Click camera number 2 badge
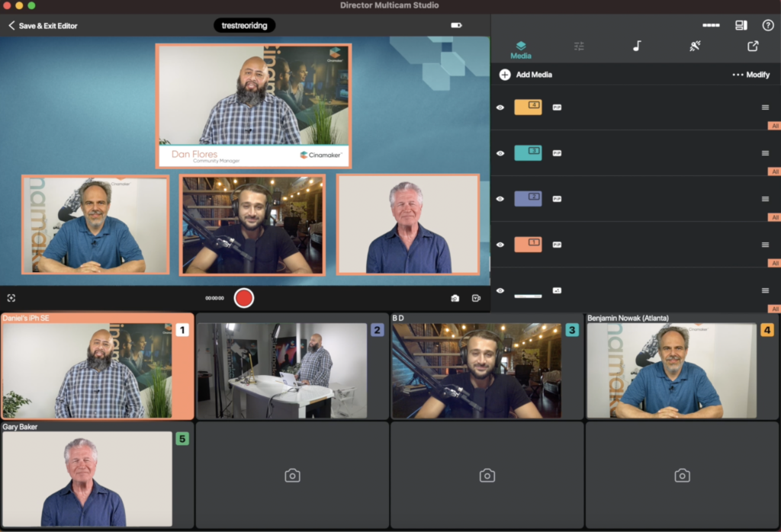The image size is (781, 532). click(x=377, y=330)
